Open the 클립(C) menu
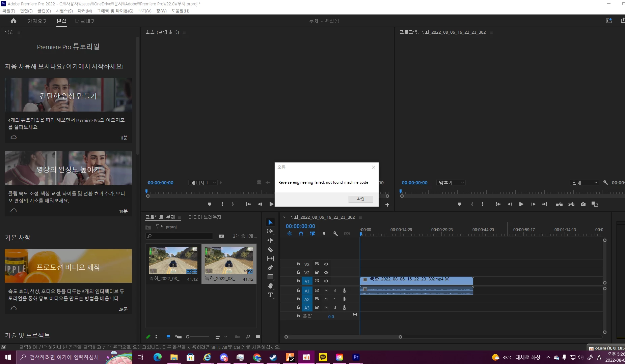Screen dimensions: 625x364 point(44,11)
